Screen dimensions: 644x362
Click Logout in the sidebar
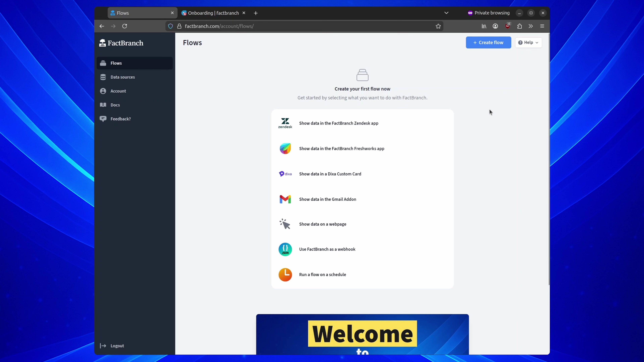tap(117, 346)
